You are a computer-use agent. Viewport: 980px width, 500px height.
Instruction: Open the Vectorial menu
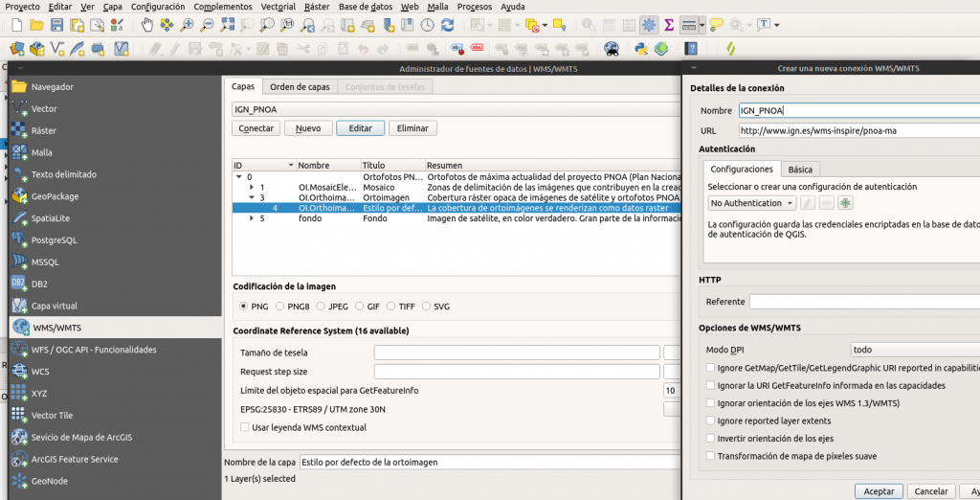[278, 6]
